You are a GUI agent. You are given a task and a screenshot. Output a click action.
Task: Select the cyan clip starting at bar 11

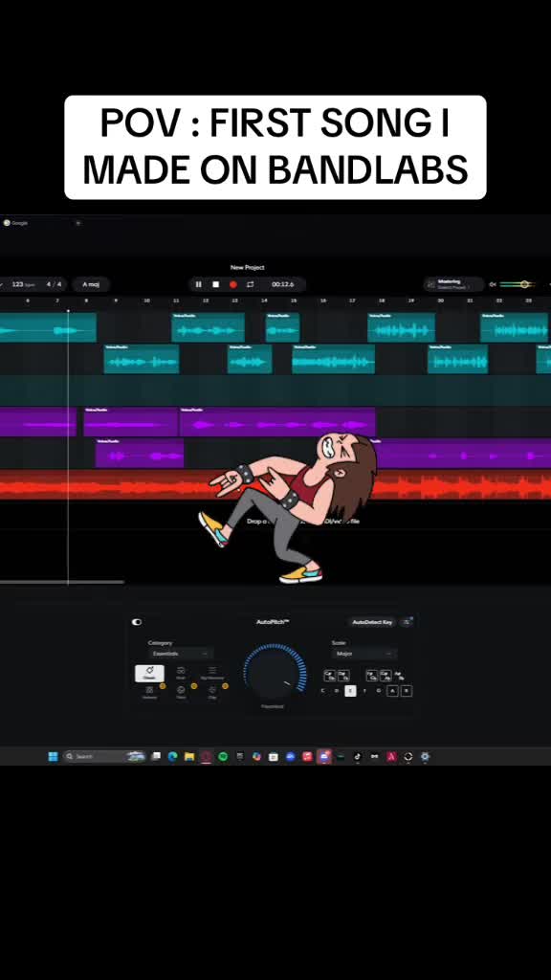[208, 327]
